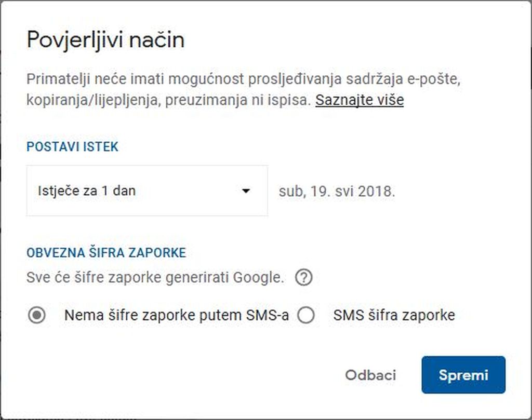Click the "Nema šifre zaporke putem SMS-a" label text
The height and width of the screenshot is (420, 532).
(176, 315)
